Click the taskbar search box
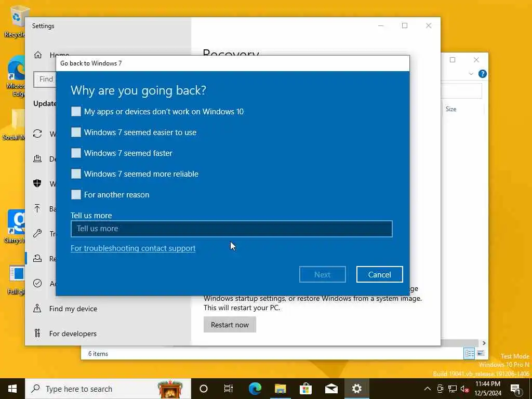The image size is (532, 399). click(x=108, y=389)
